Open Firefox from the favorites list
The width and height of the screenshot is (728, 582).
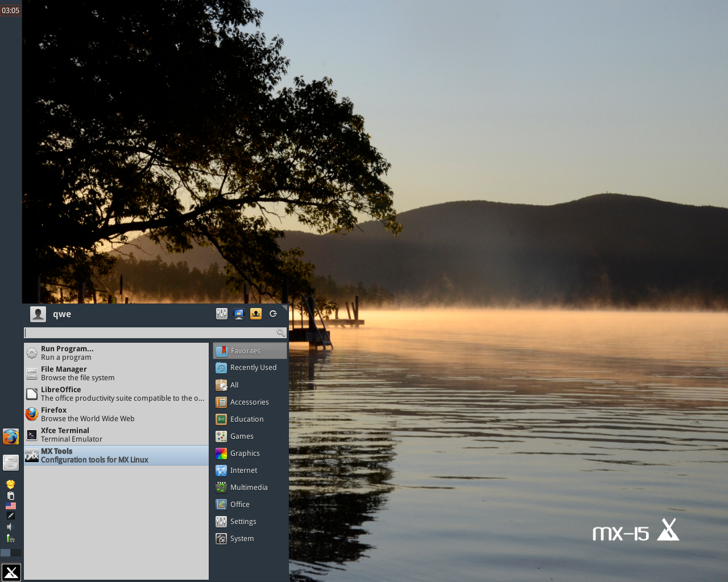tap(116, 414)
